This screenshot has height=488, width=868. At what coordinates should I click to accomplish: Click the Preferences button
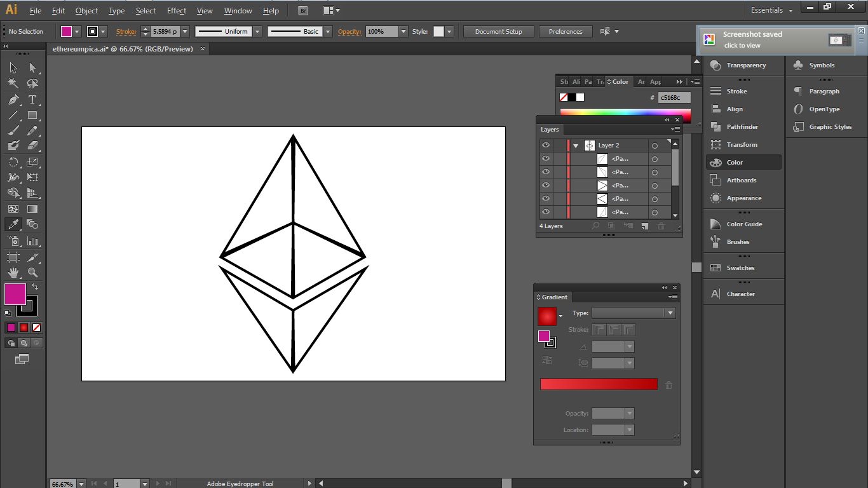[566, 31]
